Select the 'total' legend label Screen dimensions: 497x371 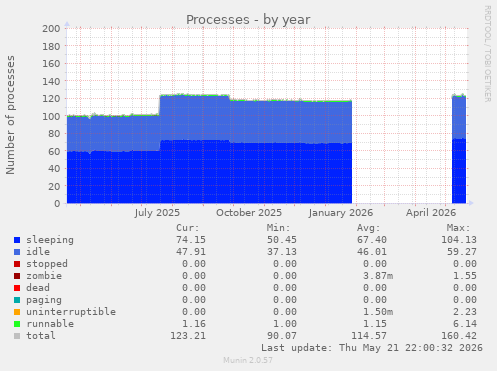point(41,336)
